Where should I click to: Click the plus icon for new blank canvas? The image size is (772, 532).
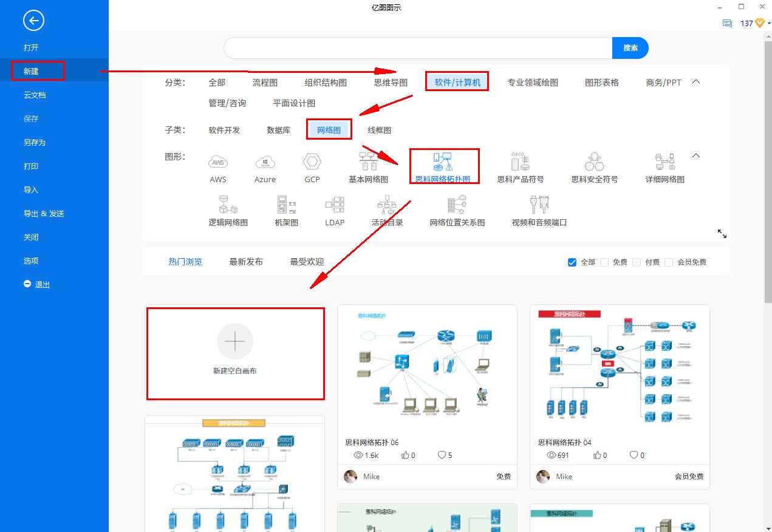point(235,341)
